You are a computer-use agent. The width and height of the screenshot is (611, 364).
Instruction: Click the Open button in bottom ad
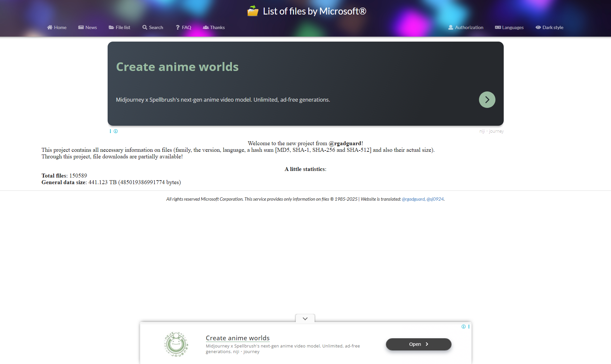pos(419,344)
